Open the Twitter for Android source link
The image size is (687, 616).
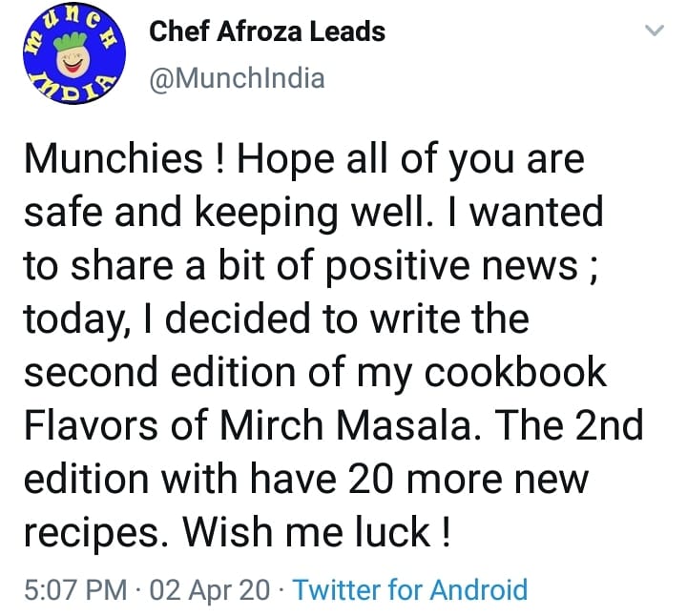coord(410,589)
